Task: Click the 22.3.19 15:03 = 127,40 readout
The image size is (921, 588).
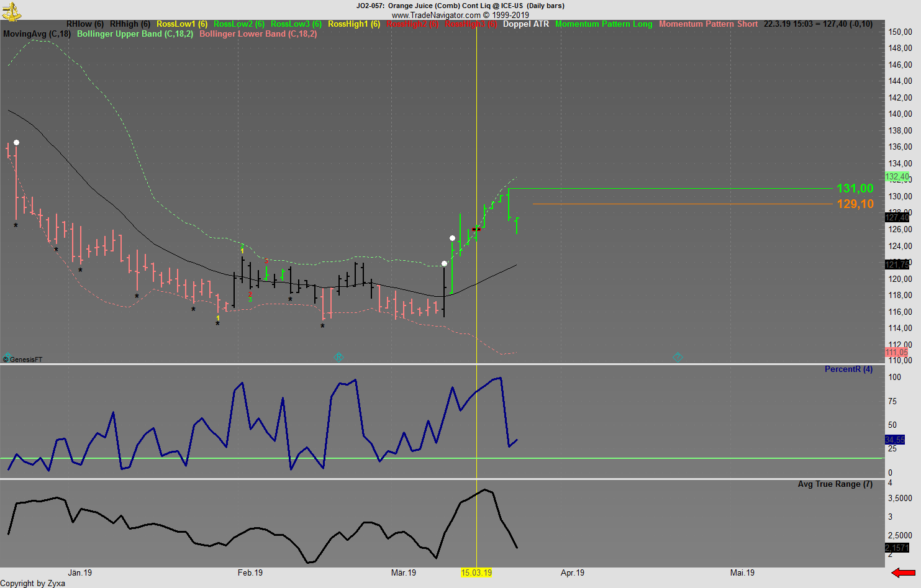Action: point(818,24)
